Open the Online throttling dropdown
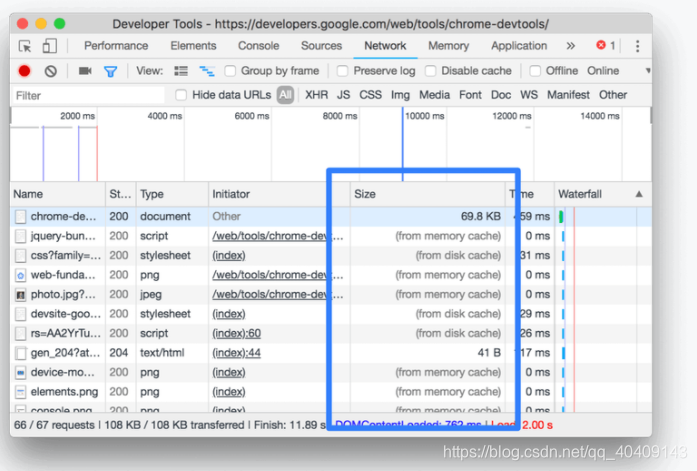 point(603,71)
